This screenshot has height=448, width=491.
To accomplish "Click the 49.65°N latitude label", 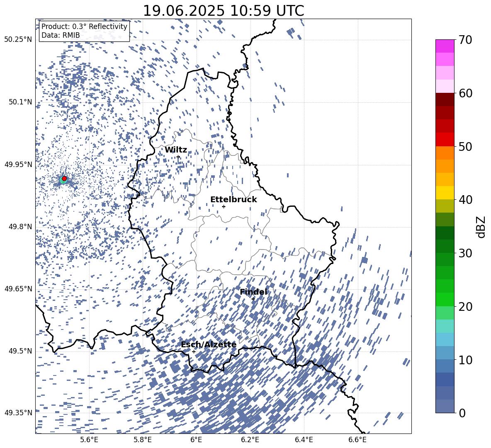I will (18, 288).
